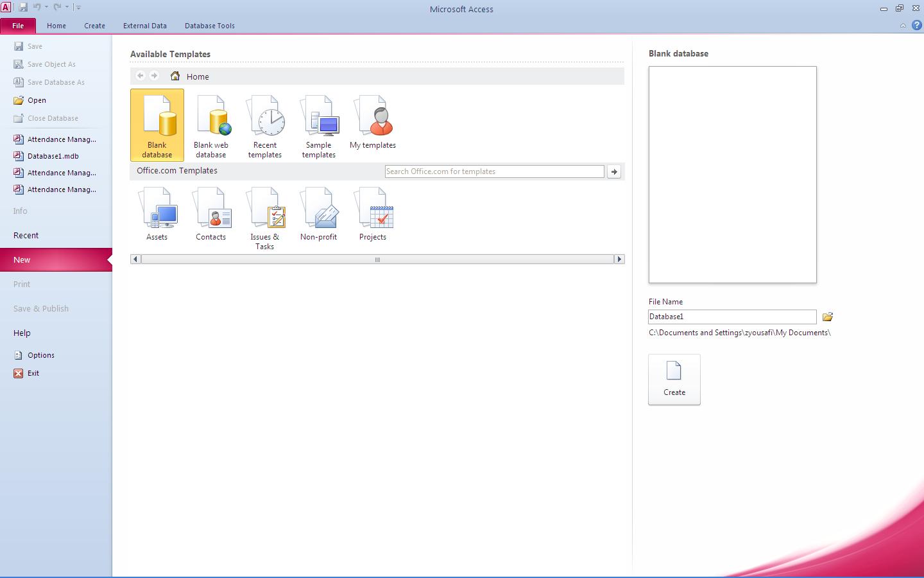The height and width of the screenshot is (578, 924).
Task: Click the Microsoft Access help icon
Action: [917, 26]
